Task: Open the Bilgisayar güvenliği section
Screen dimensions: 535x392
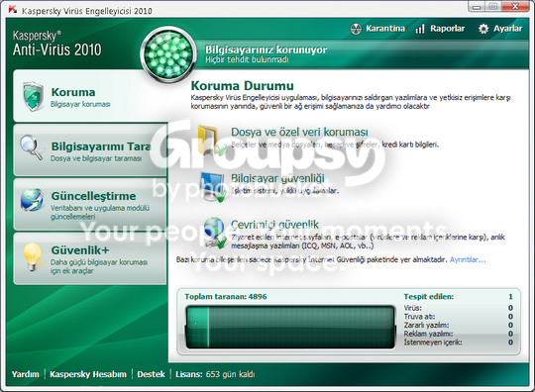Action: coord(277,178)
